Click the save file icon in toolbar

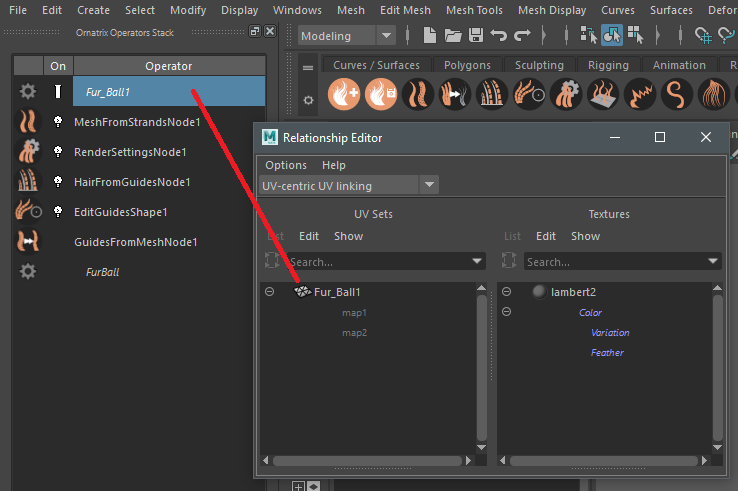[476, 36]
